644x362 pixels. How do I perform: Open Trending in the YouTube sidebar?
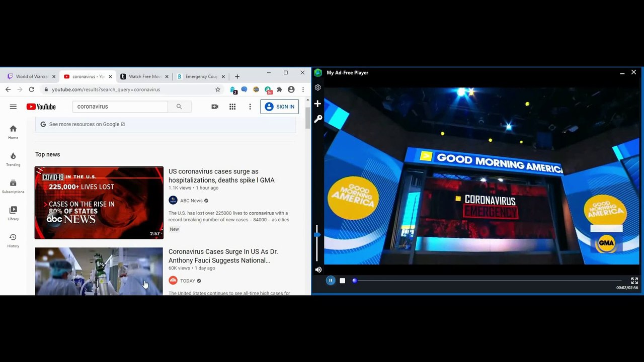pos(13,159)
